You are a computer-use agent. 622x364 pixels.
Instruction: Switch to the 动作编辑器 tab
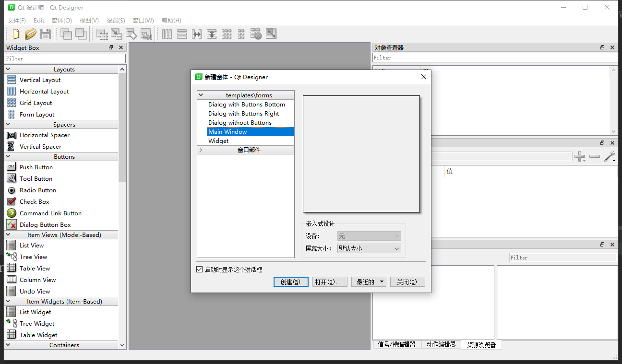coord(440,344)
